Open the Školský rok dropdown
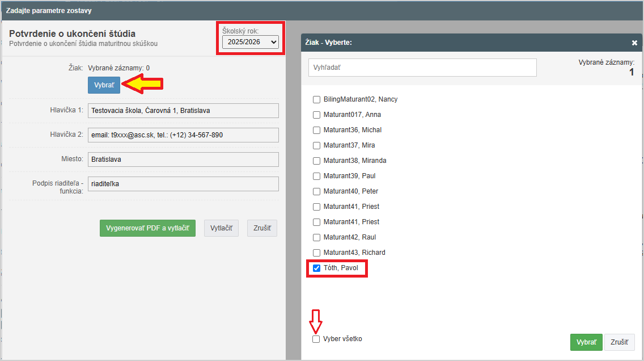This screenshot has width=644, height=361. click(250, 42)
